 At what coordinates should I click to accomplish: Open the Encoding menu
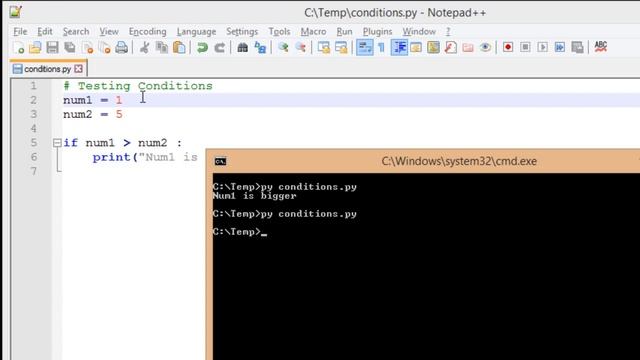[148, 31]
